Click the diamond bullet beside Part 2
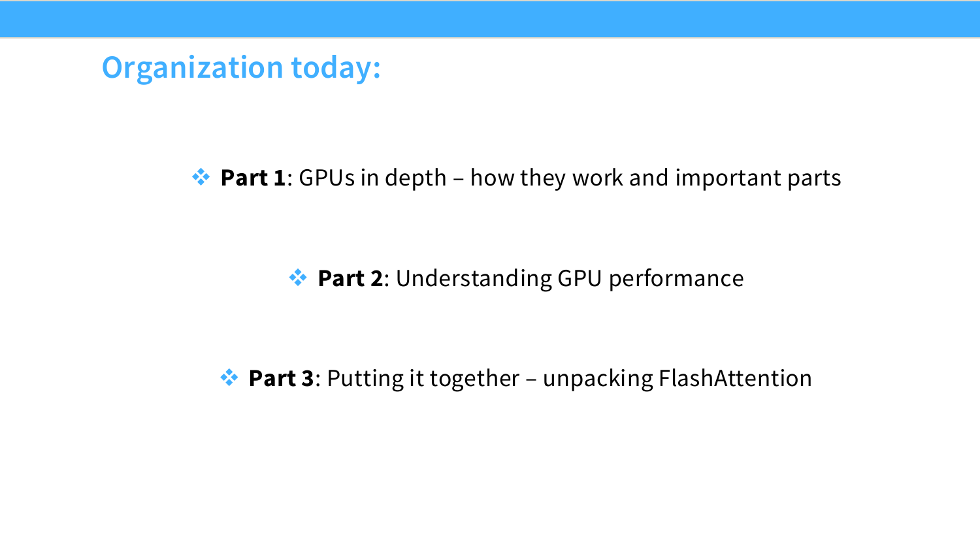This screenshot has width=980, height=552. [x=298, y=278]
